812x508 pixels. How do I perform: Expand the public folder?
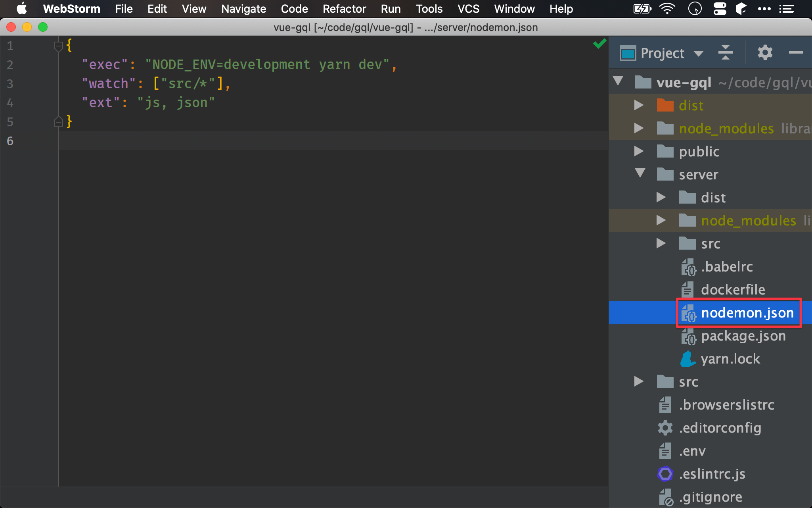point(639,151)
